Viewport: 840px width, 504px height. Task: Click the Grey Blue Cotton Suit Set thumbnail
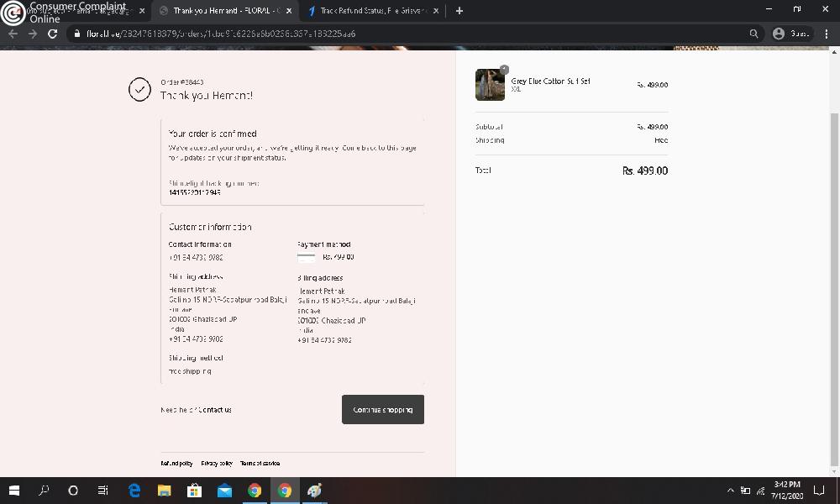[x=490, y=85]
